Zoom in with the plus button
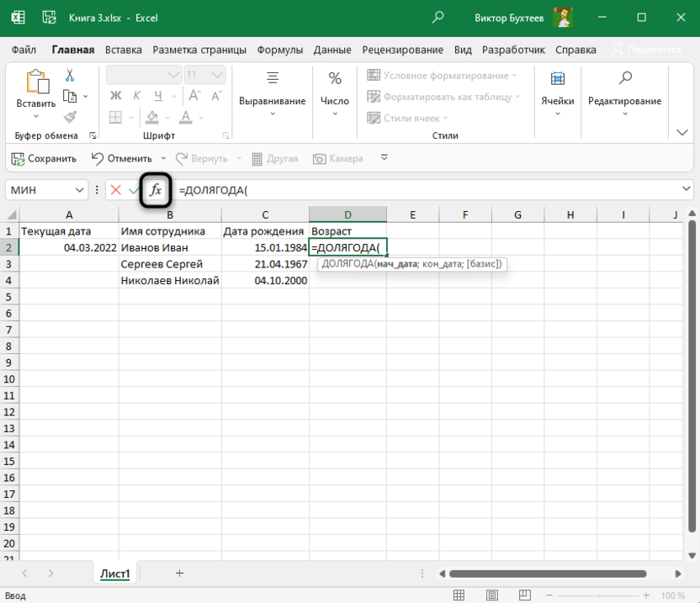The image size is (700, 603). 646,595
